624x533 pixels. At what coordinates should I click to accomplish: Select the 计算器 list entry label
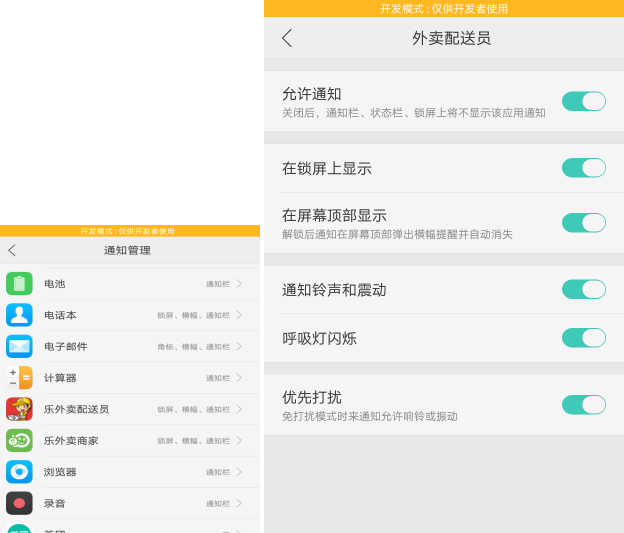pos(60,378)
